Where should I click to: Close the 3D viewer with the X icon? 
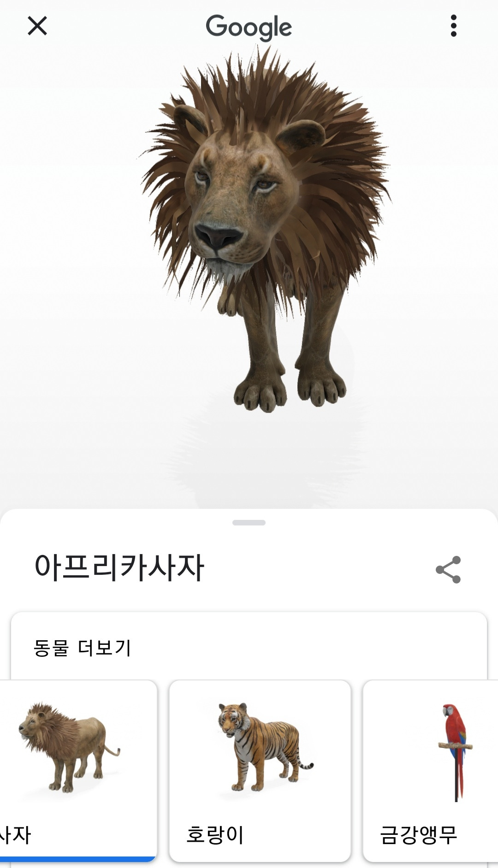(37, 26)
